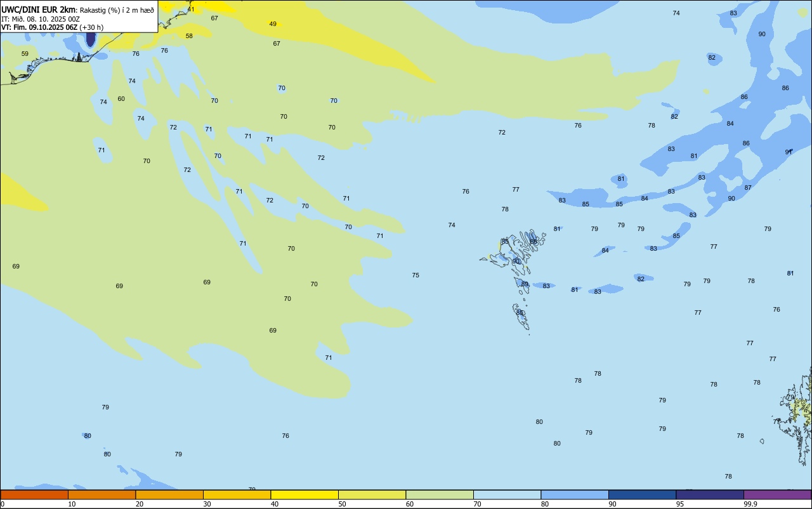This screenshot has height=509, width=812.
Task: Click the humidity value 91 near the right edge
Action: (789, 152)
